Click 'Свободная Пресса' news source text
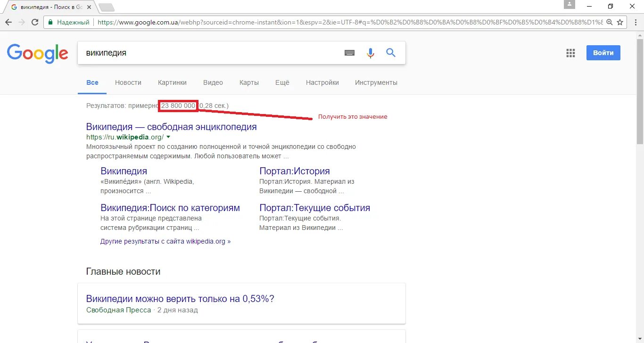This screenshot has height=343, width=644. tap(119, 310)
